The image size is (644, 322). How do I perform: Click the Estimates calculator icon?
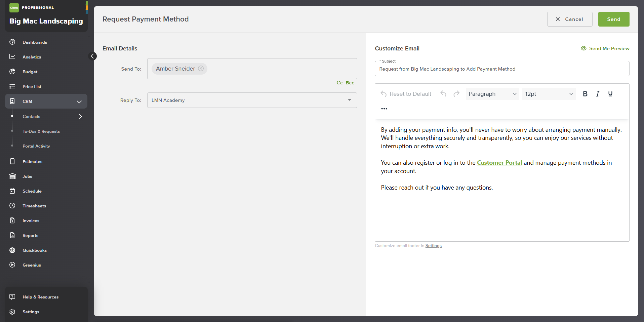click(x=12, y=161)
